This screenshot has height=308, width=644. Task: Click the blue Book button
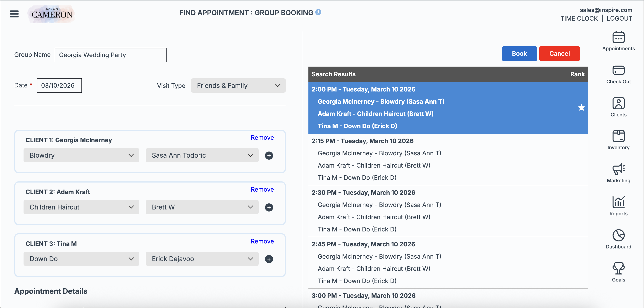click(x=519, y=53)
